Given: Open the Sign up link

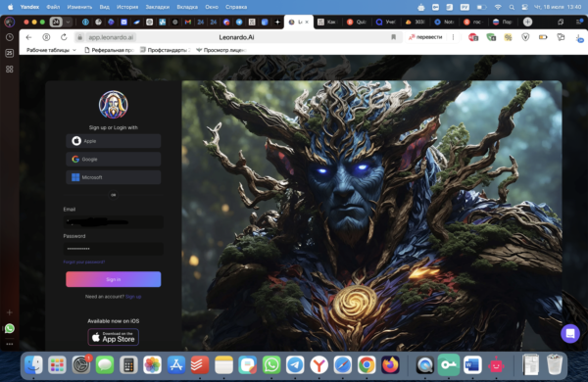Looking at the screenshot, I should (133, 297).
